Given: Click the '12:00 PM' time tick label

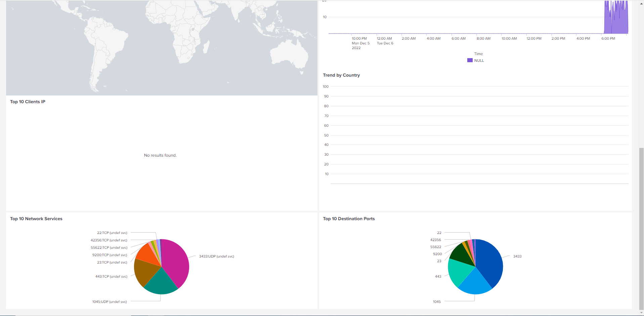Looking at the screenshot, I should point(534,38).
